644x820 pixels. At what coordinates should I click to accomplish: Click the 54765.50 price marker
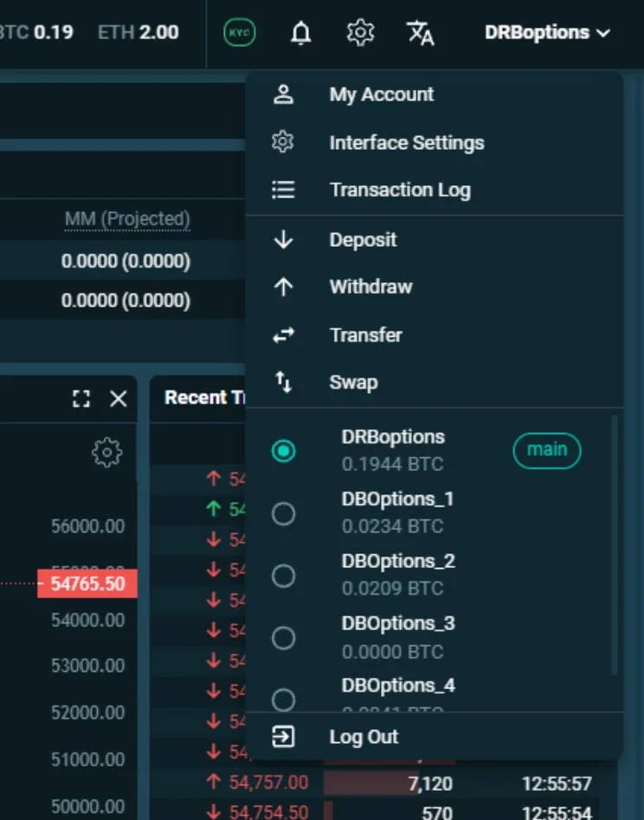tap(87, 583)
